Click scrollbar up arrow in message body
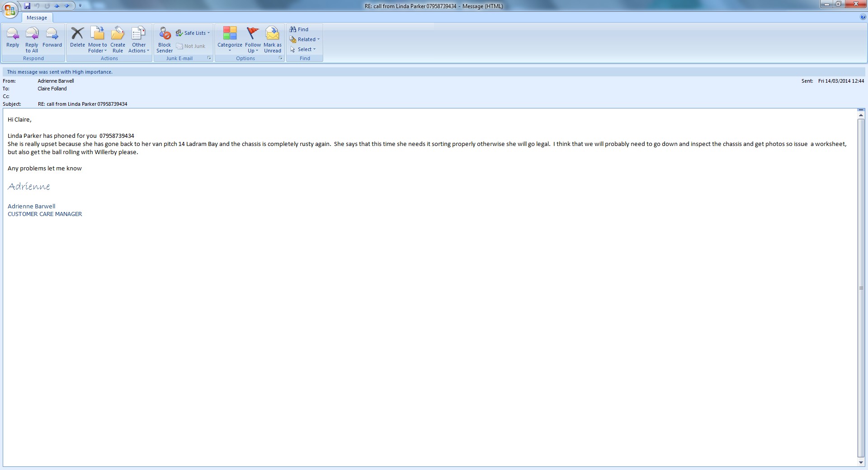This screenshot has height=470, width=868. tap(861, 116)
